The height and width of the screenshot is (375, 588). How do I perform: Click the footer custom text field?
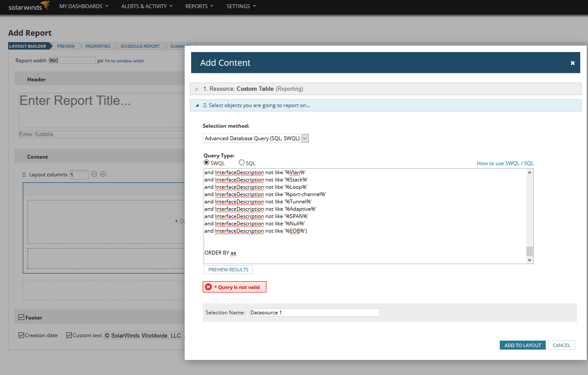[144, 335]
